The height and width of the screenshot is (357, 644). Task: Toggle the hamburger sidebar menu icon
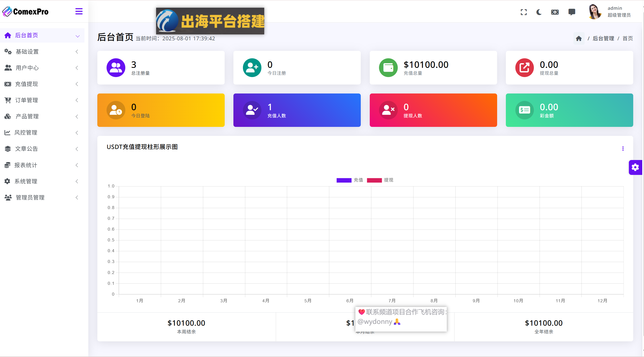(x=79, y=11)
